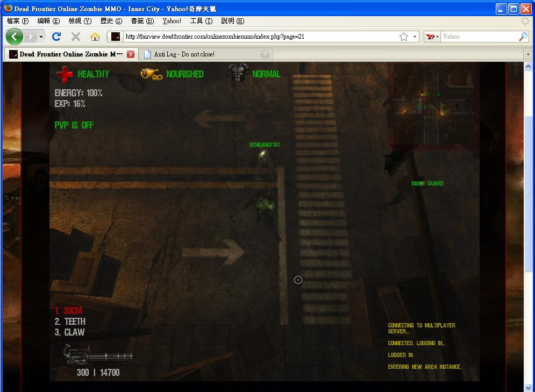535x392 pixels.
Task: Click the minigun weapon icon
Action: coord(98,355)
